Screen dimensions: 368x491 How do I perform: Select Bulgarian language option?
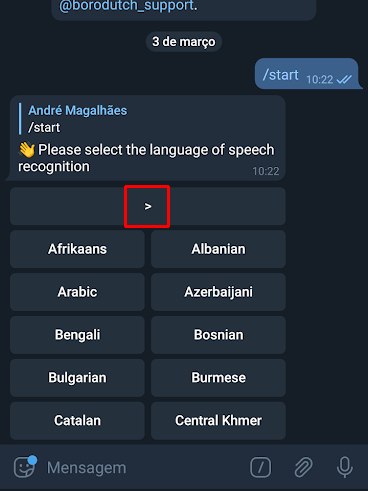coord(77,378)
